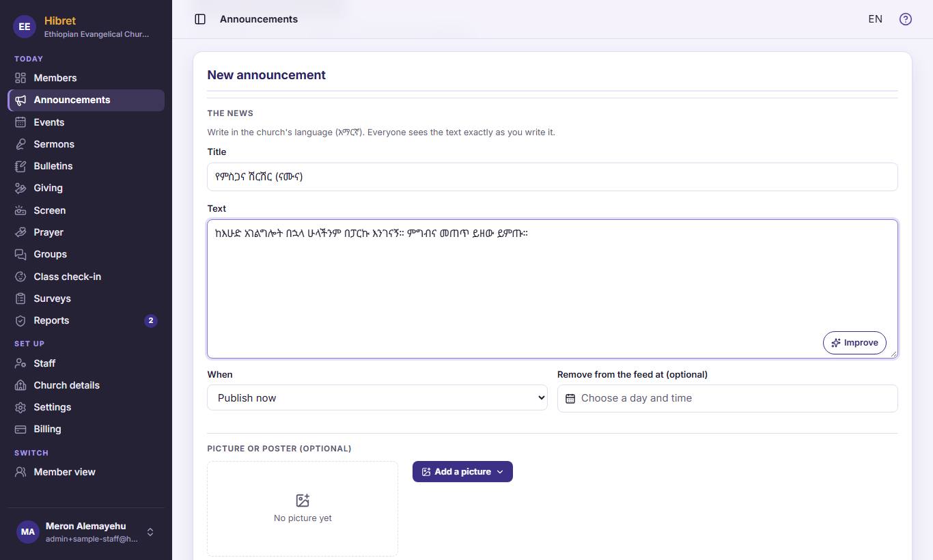The width and height of the screenshot is (933, 560).
Task: Switch language with the EN button
Action: point(876,19)
